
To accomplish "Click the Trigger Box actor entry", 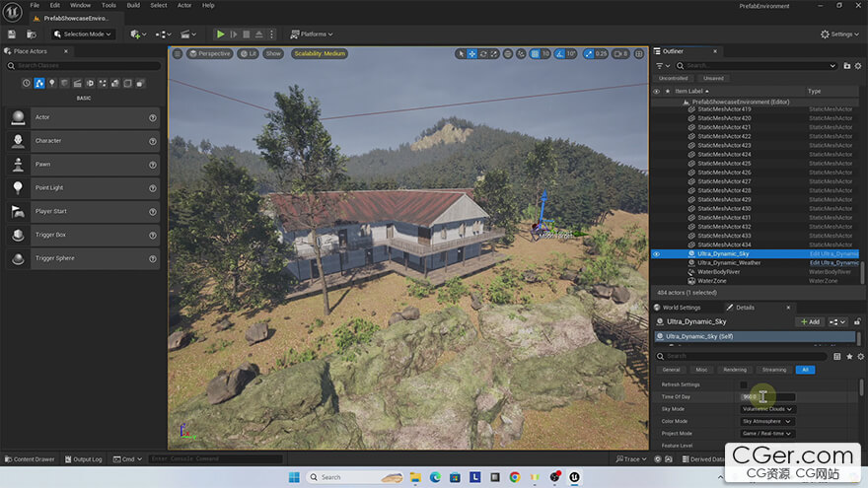I will (x=84, y=236).
